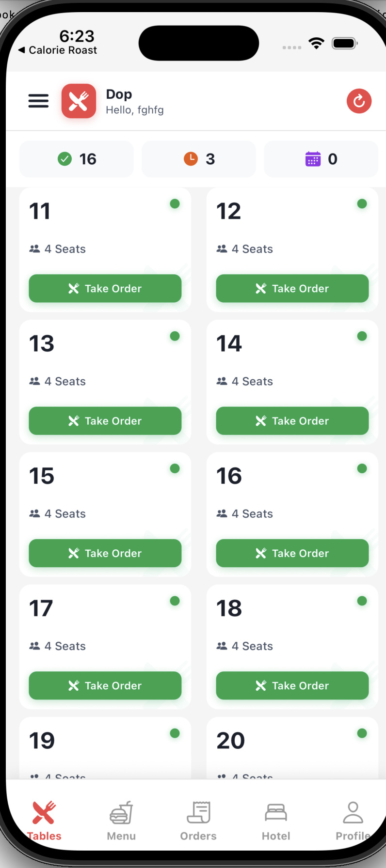This screenshot has height=868, width=386.
Task: Go to the Hotel tab
Action: click(276, 821)
